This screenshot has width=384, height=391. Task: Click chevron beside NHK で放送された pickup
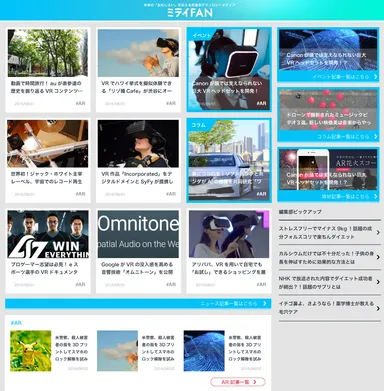(x=378, y=282)
